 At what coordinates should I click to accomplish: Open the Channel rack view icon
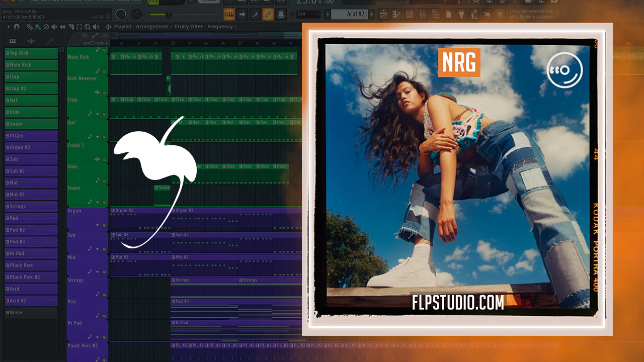point(410,15)
